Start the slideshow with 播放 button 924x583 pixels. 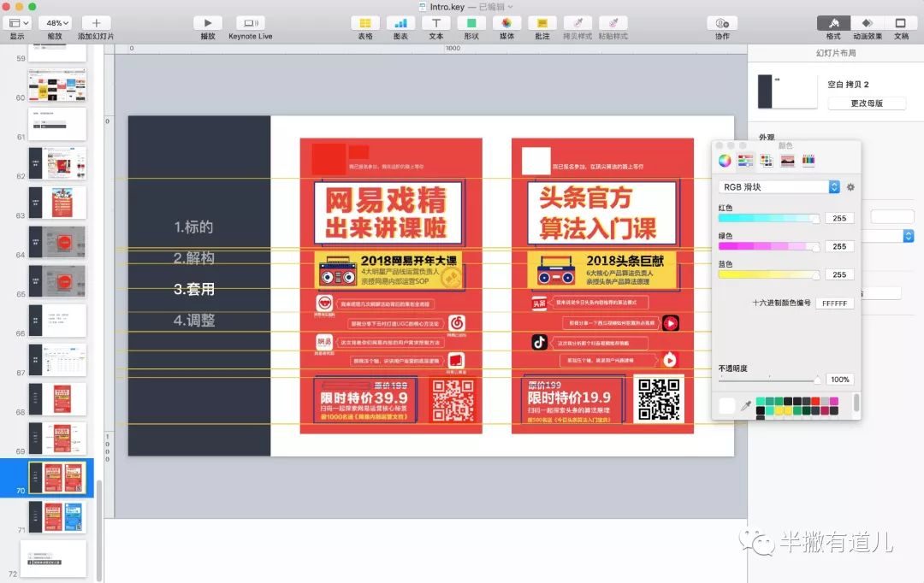(x=208, y=23)
